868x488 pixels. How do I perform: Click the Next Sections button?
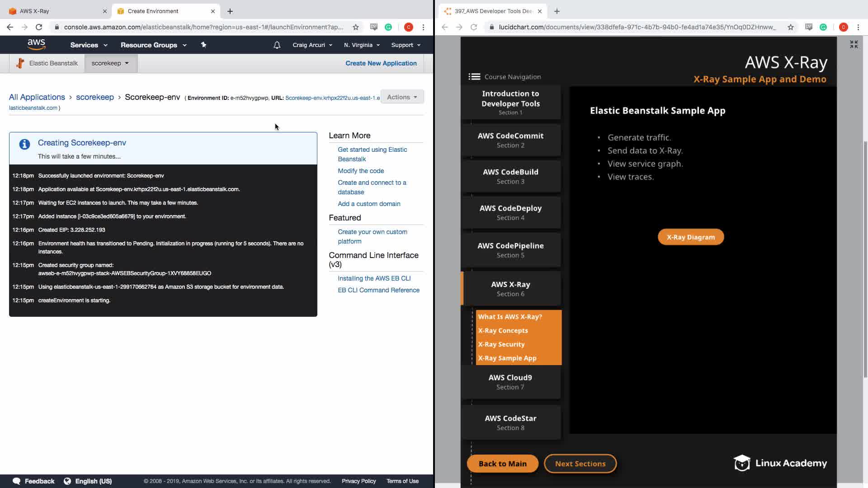pos(580,464)
